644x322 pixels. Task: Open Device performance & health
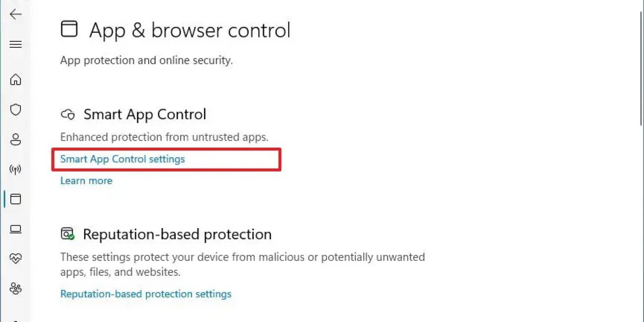coord(16,259)
